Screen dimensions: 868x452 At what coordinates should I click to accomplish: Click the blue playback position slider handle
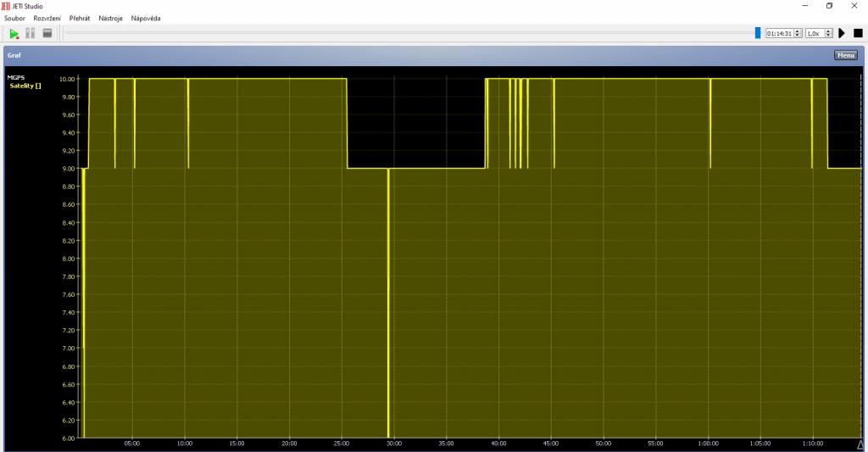pyautogui.click(x=758, y=33)
